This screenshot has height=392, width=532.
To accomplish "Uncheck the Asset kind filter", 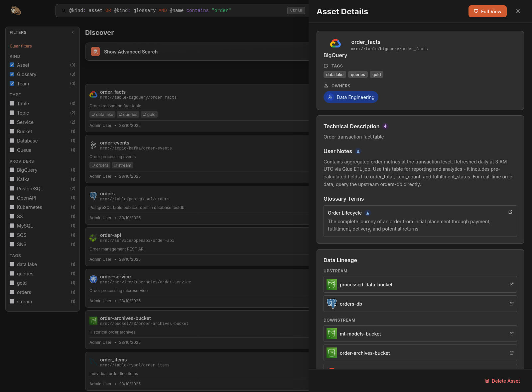I will pos(12,65).
